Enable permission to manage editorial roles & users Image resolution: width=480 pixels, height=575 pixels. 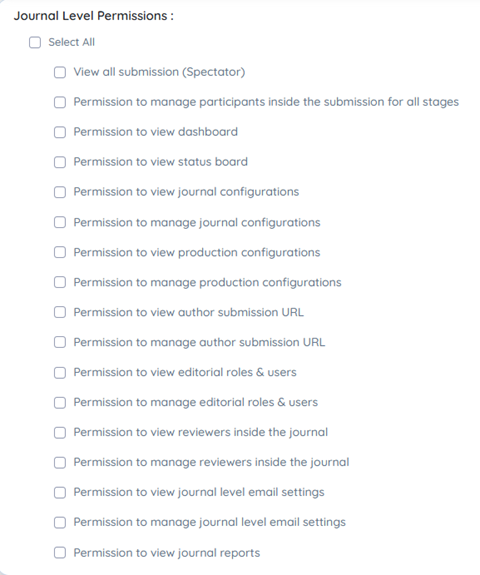tap(60, 403)
